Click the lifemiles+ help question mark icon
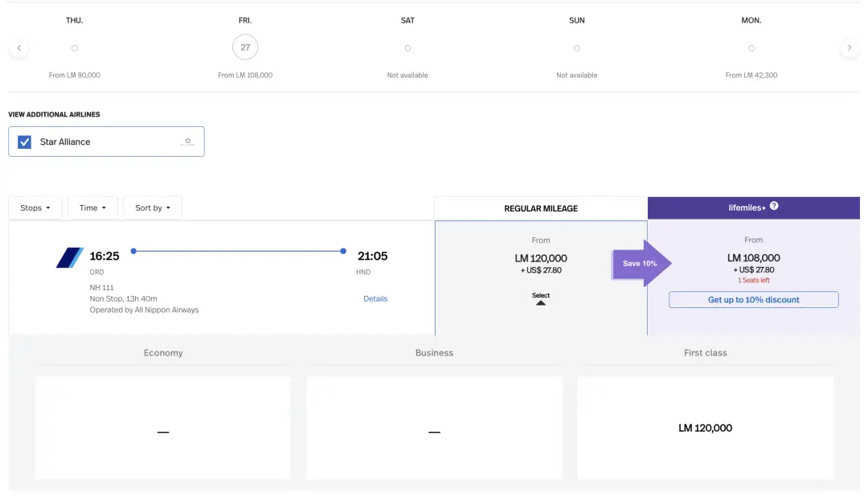Viewport: 868px width, 497px height. [x=774, y=206]
